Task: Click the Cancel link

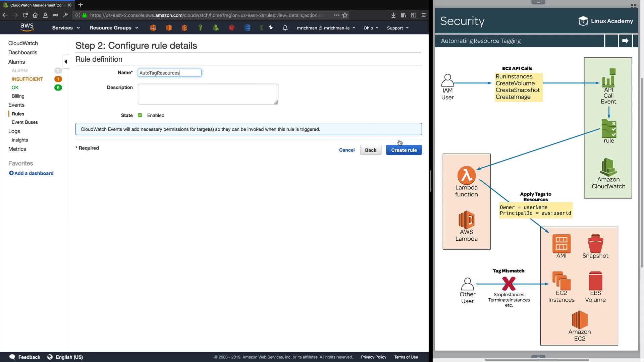Action: pyautogui.click(x=346, y=150)
